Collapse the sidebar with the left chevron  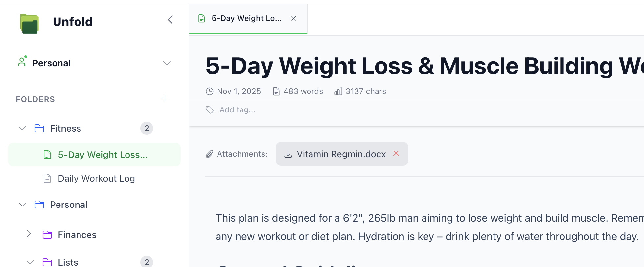(x=170, y=20)
